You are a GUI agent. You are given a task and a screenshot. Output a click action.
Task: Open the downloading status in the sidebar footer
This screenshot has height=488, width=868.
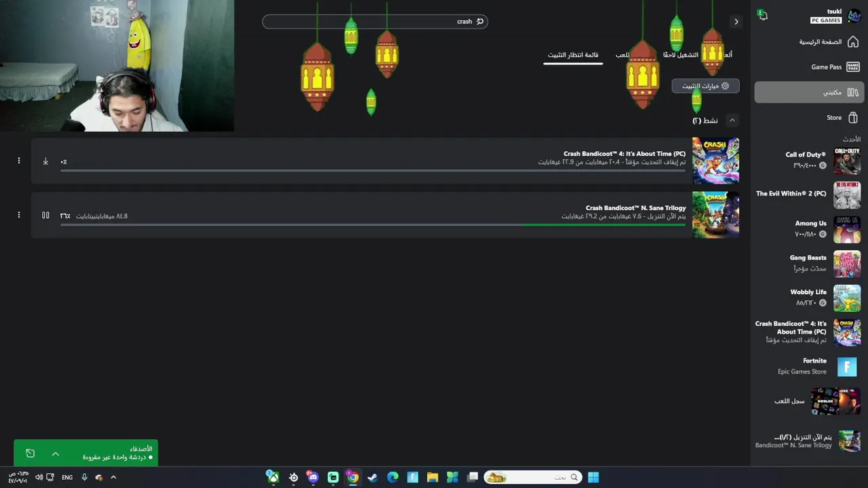(809, 441)
